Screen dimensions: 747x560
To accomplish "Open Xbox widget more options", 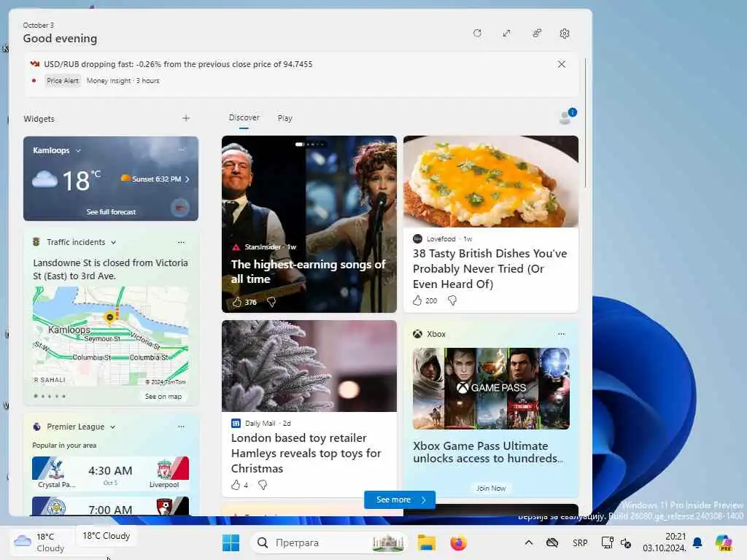I will [x=561, y=334].
